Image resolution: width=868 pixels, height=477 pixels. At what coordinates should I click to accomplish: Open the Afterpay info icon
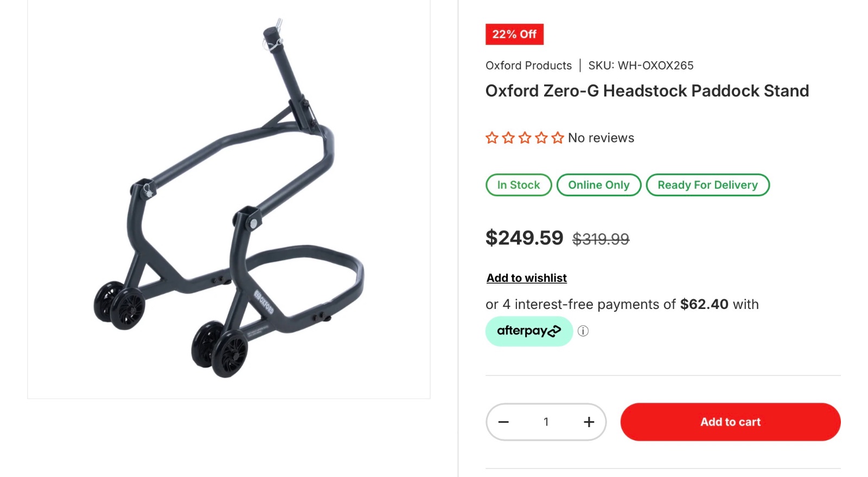(583, 331)
